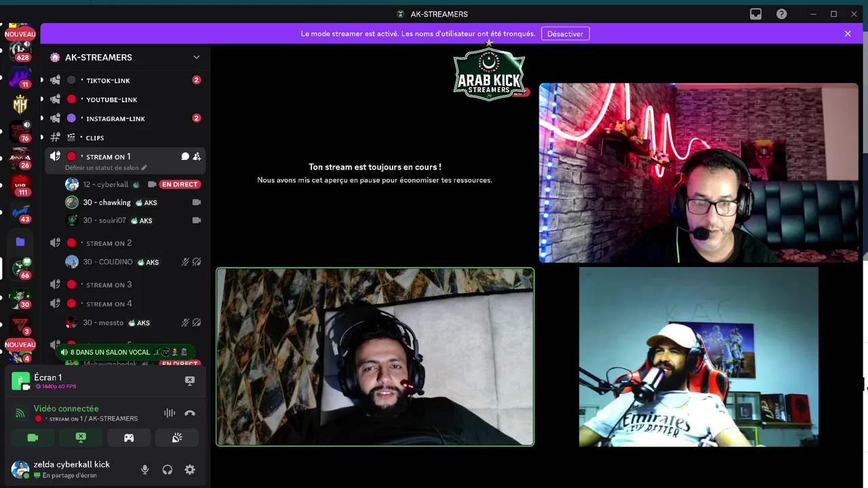The height and width of the screenshot is (488, 868).
Task: Open server with 76 notifications badge
Action: (x=20, y=131)
